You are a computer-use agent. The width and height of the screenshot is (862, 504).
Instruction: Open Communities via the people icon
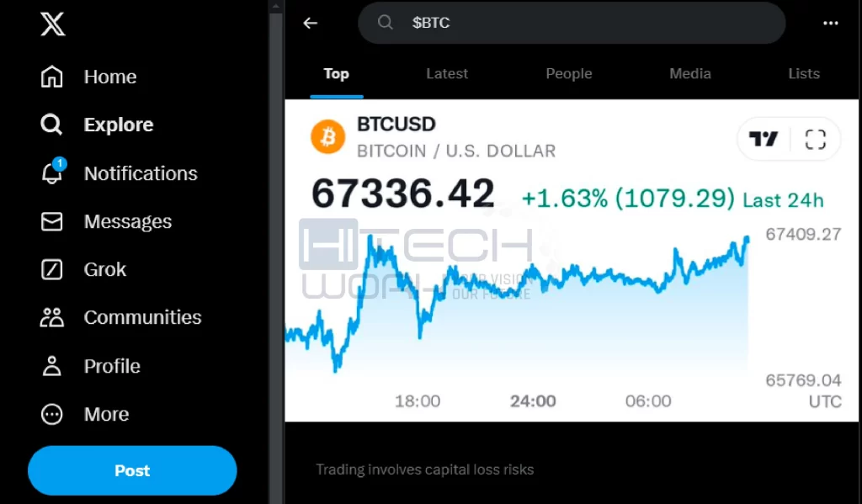pyautogui.click(x=52, y=318)
